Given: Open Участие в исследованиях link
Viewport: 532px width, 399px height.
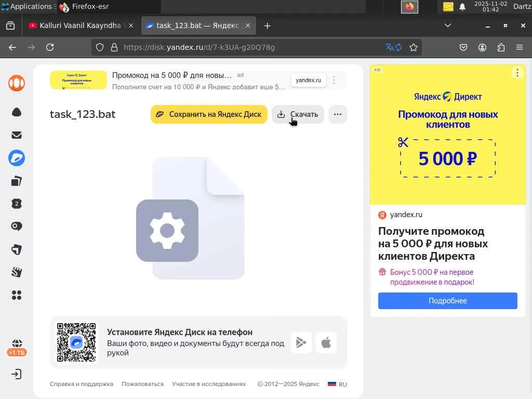Looking at the screenshot, I should [209, 384].
